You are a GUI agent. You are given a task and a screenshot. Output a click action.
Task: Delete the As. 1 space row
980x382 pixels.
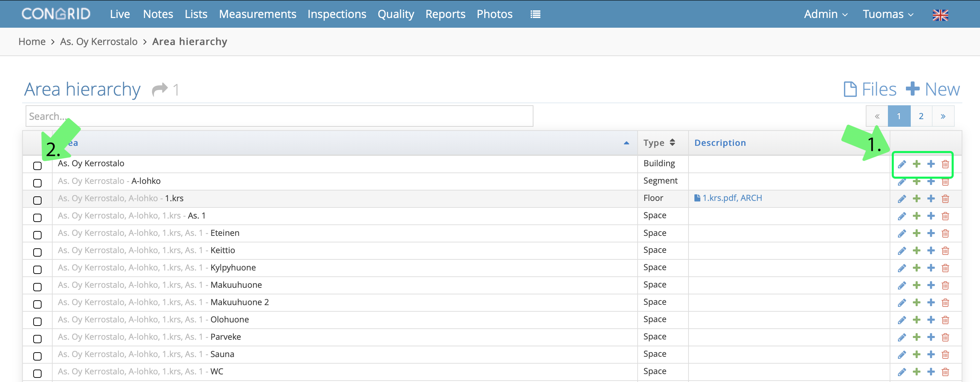(945, 216)
